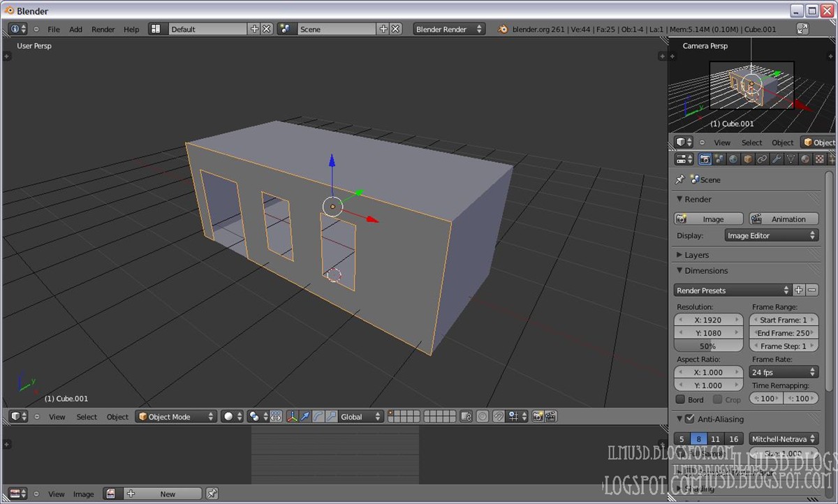The height and width of the screenshot is (504, 838).
Task: Open the Object Constraints chain-link tab
Action: tap(763, 159)
